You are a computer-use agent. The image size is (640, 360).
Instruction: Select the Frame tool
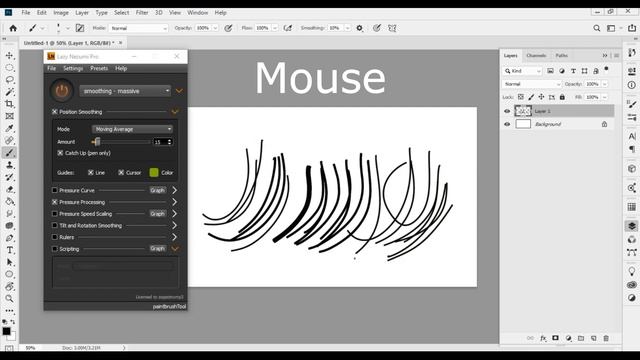click(9, 116)
